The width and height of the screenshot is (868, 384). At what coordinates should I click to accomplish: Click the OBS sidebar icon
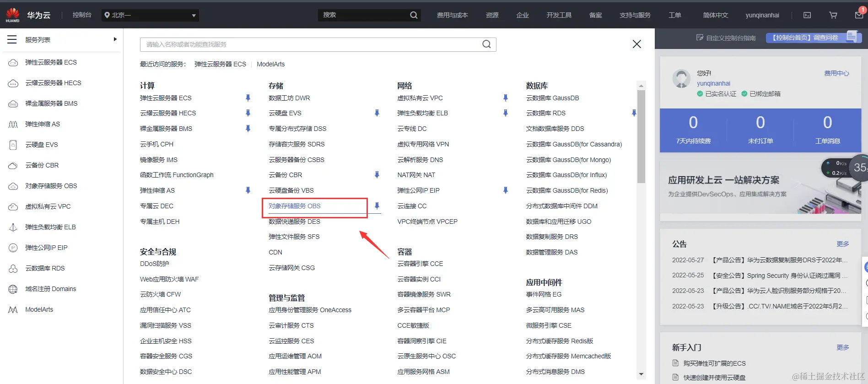(13, 186)
